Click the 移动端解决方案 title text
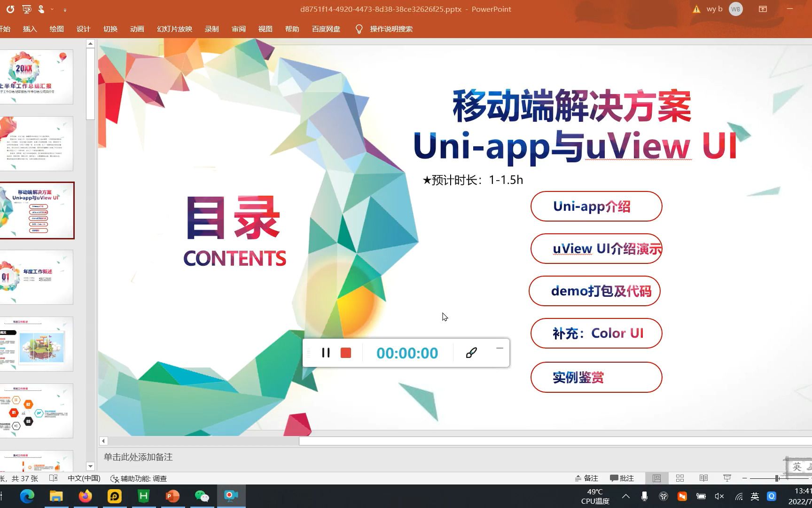This screenshot has height=508, width=812. [x=572, y=106]
